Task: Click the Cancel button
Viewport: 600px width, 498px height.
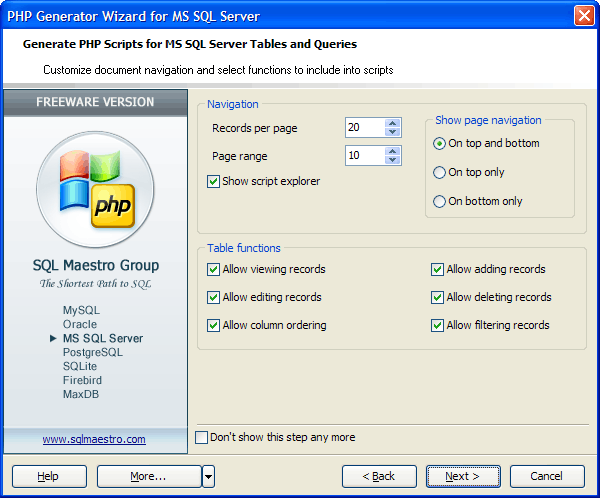Action: click(x=547, y=476)
